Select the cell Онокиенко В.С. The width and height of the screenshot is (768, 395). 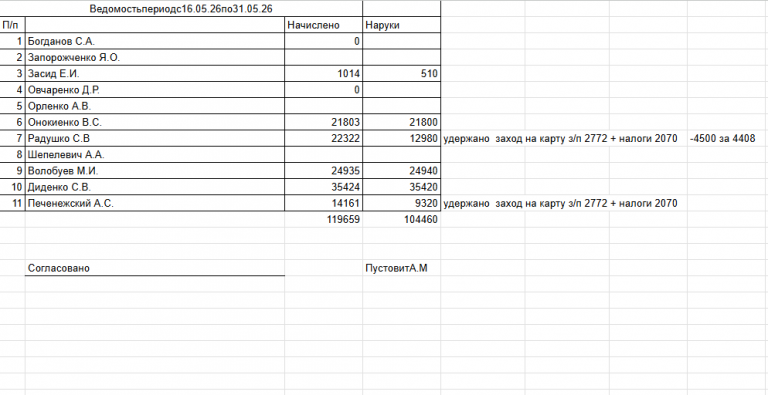pyautogui.click(x=155, y=122)
